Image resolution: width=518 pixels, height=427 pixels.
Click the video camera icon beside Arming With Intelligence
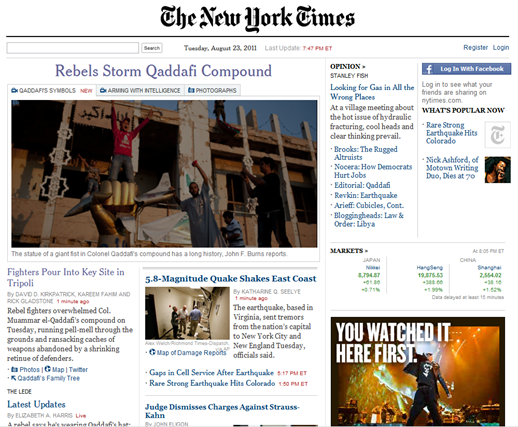[103, 90]
